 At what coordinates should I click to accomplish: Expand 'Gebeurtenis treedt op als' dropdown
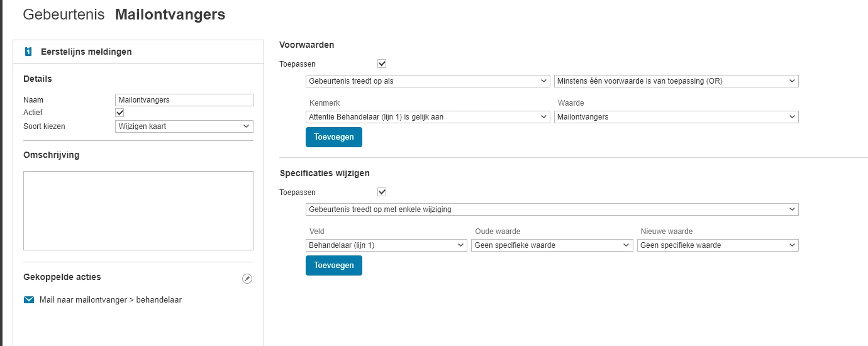tap(428, 81)
